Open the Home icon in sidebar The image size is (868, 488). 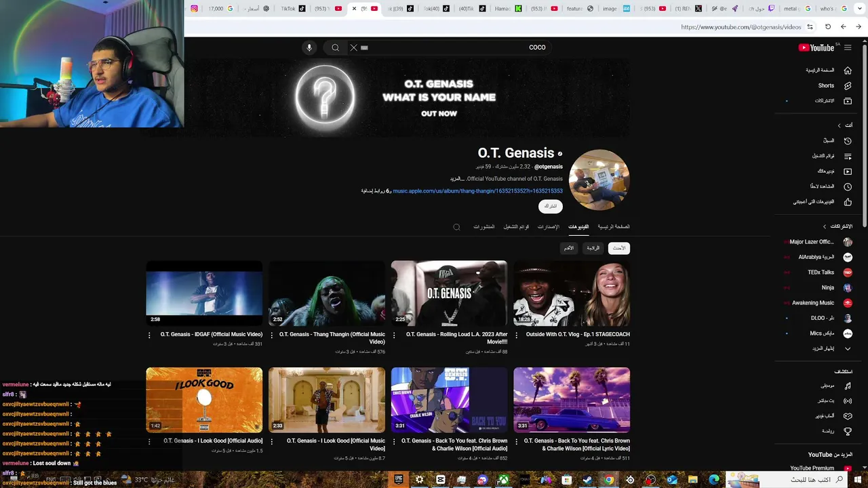[848, 70]
